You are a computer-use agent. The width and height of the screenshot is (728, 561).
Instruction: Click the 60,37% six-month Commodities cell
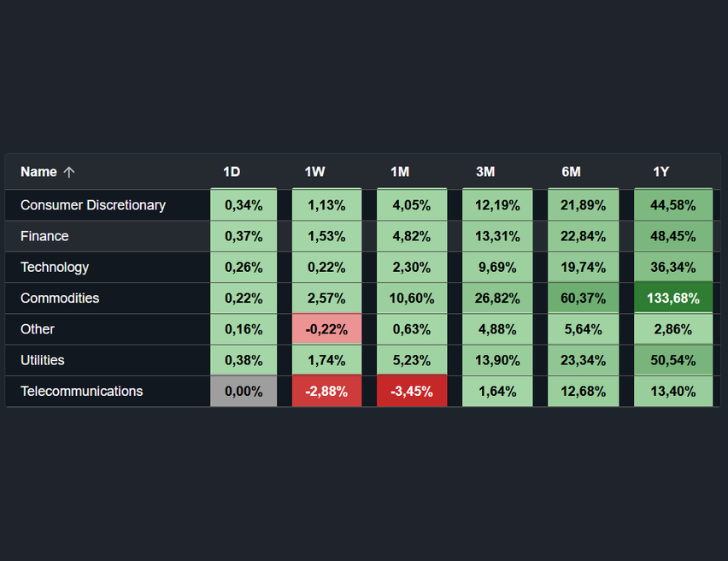tap(583, 298)
